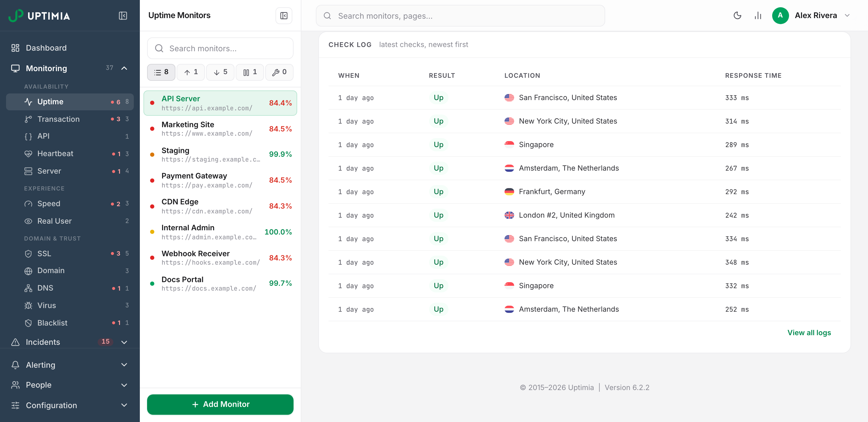868x422 pixels.
Task: Expand the People section
Action: tap(70, 385)
